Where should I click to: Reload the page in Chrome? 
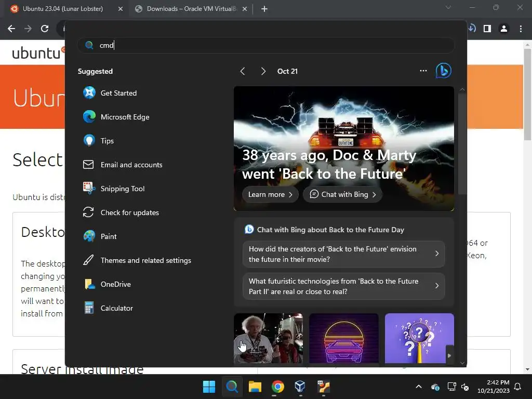45,29
